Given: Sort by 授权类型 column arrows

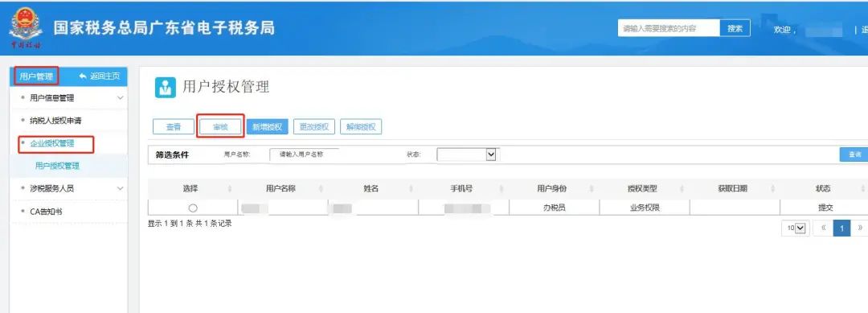Looking at the screenshot, I should (x=682, y=189).
